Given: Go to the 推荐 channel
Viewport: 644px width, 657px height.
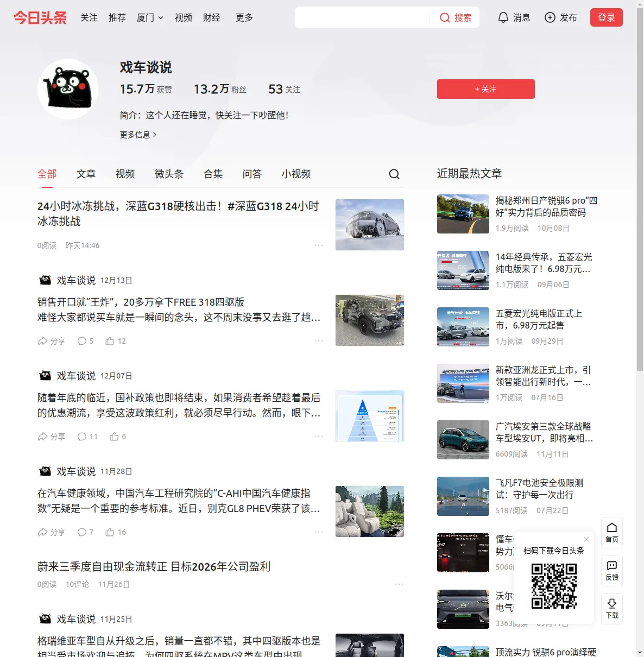Looking at the screenshot, I should (x=117, y=18).
